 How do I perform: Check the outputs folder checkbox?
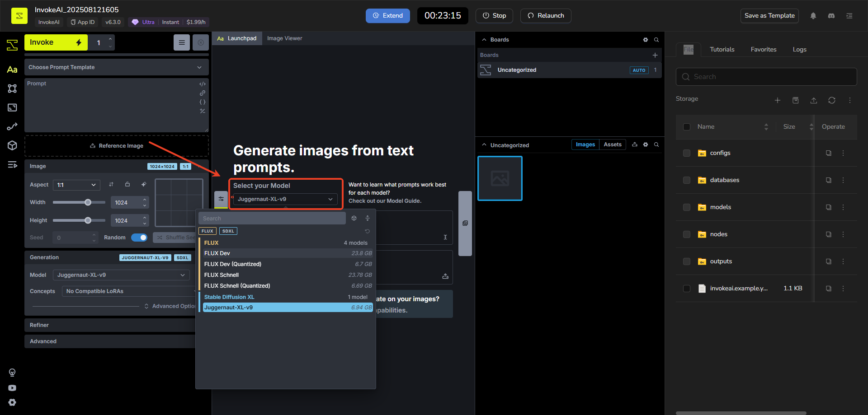pos(687,261)
